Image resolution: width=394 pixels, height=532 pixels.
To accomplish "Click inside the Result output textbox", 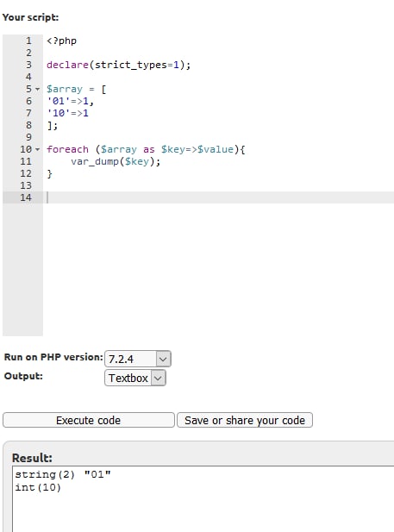I will click(203, 498).
